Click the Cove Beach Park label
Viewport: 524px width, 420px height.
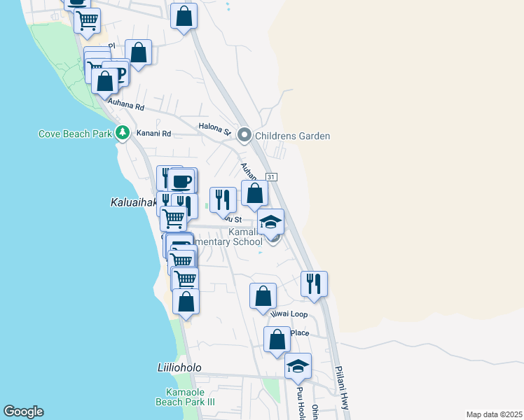tap(75, 134)
